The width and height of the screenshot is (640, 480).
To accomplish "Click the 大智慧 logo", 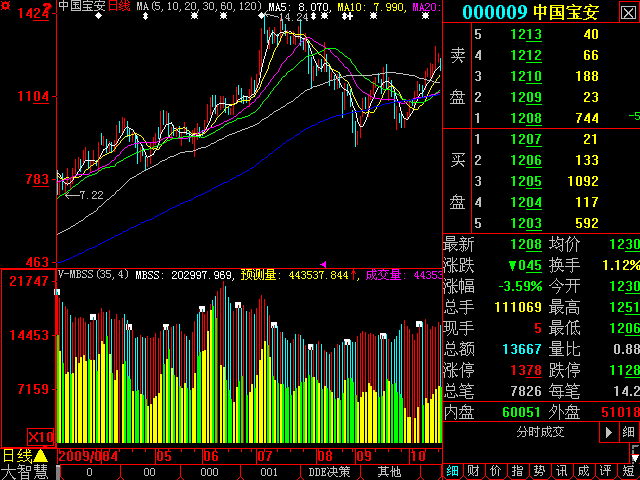I will pyautogui.click(x=25, y=472).
